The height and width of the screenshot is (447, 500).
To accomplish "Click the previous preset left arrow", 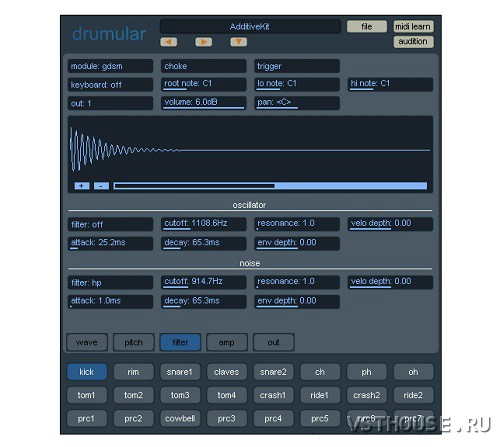I will point(169,42).
